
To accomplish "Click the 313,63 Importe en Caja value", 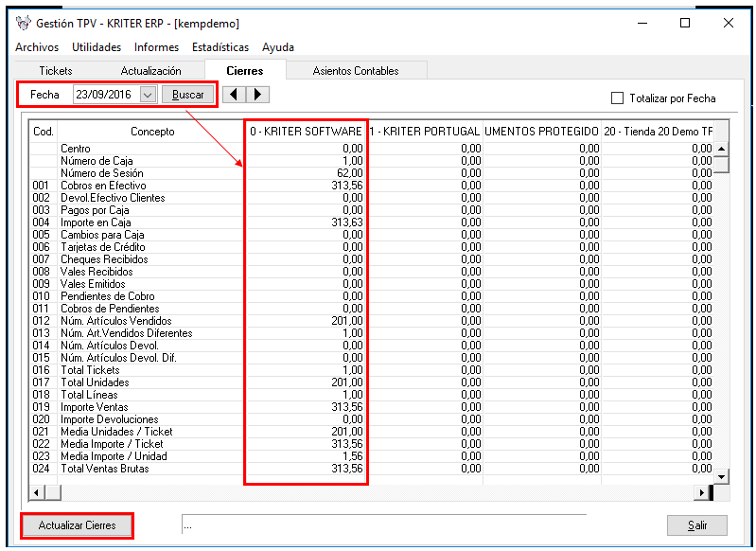I will (x=346, y=222).
